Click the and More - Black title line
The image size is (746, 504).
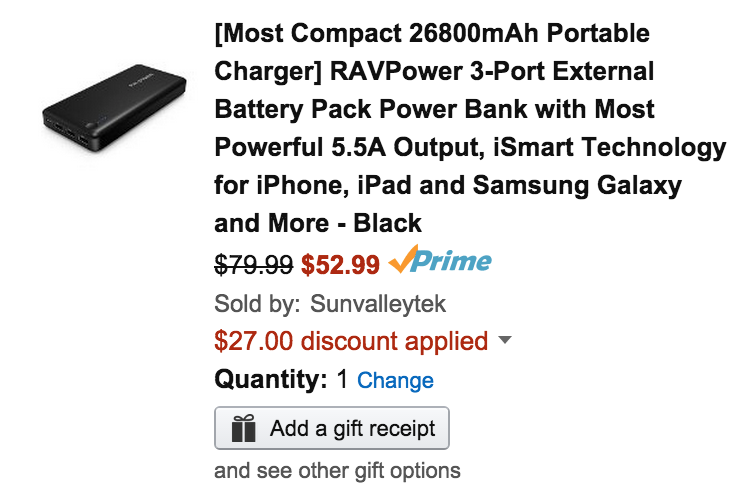point(318,223)
